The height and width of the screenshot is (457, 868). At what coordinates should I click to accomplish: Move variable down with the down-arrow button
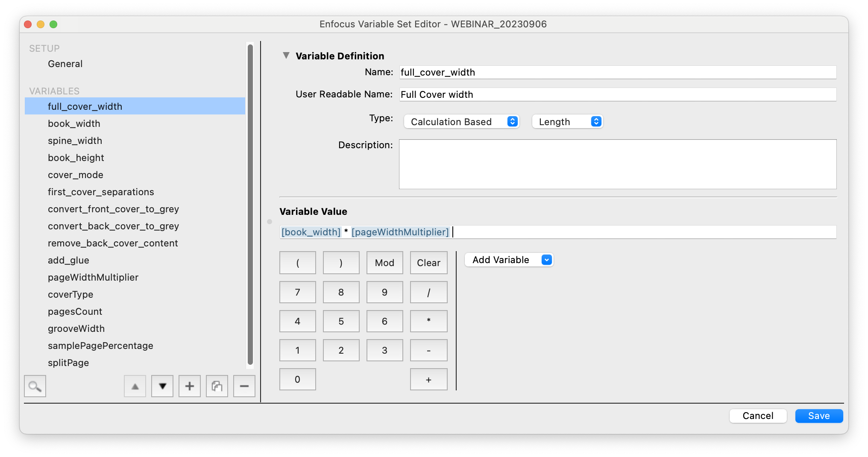pyautogui.click(x=162, y=387)
